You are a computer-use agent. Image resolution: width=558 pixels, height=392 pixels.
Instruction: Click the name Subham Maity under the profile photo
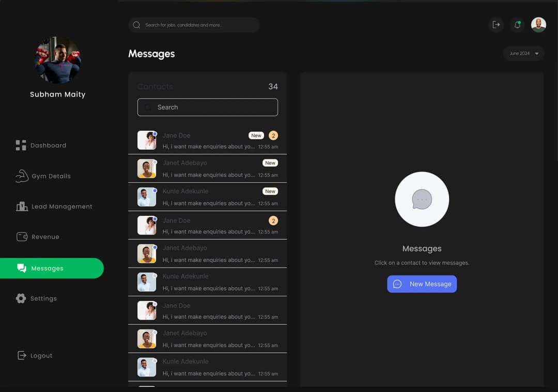tap(58, 95)
